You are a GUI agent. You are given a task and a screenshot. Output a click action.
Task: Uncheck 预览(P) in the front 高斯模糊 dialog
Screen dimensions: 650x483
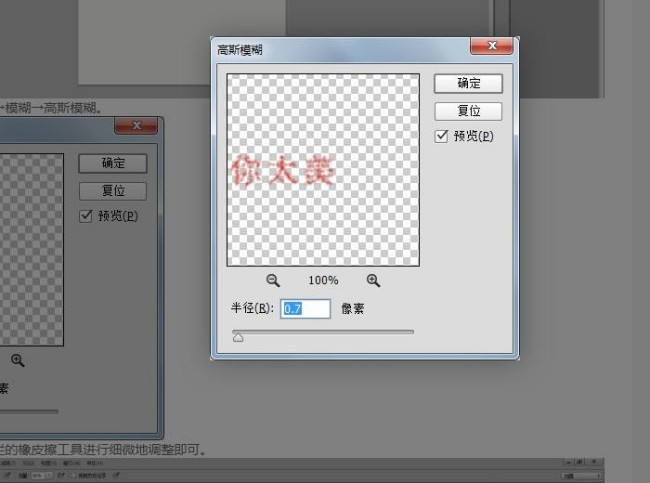[441, 137]
